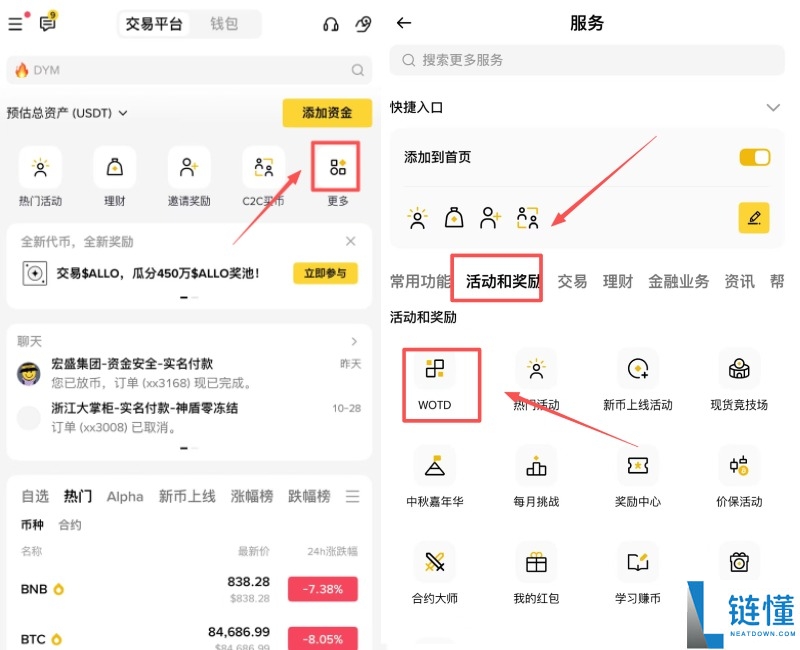The height and width of the screenshot is (650, 800).
Task: Switch to the 钱包 tab
Action: point(227,23)
